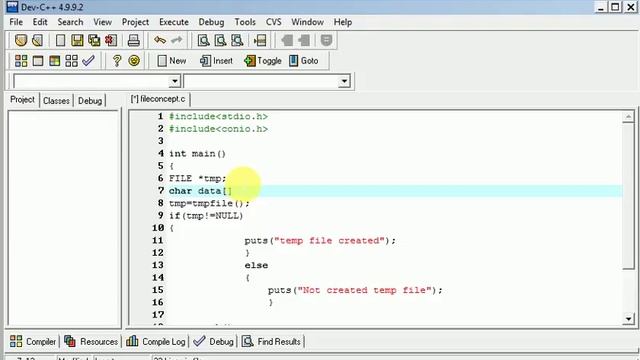Save the current file with the floppy icon
The image size is (640, 360).
coord(77,40)
